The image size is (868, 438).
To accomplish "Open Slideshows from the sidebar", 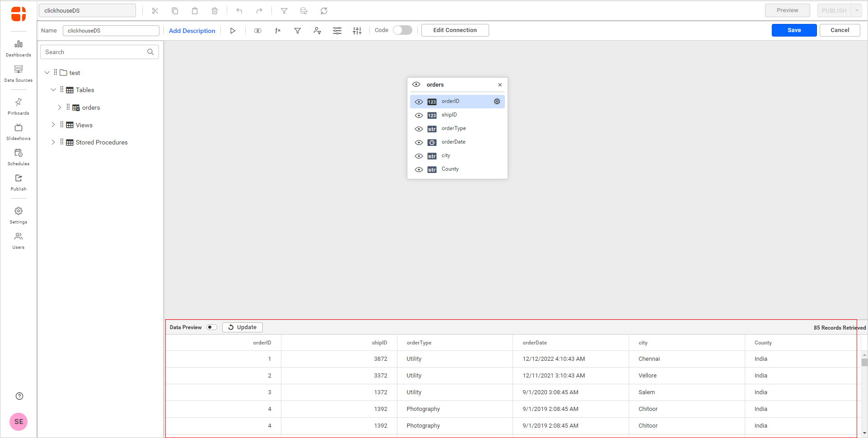I will (19, 132).
